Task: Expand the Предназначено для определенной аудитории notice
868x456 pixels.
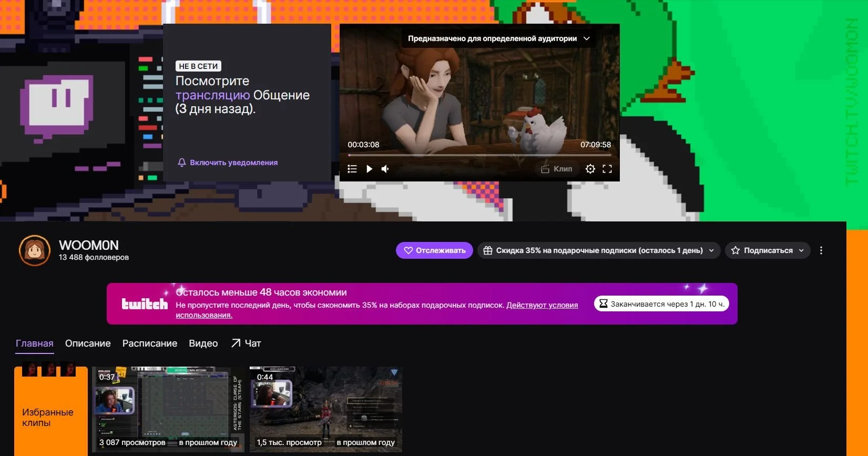Action: click(499, 38)
